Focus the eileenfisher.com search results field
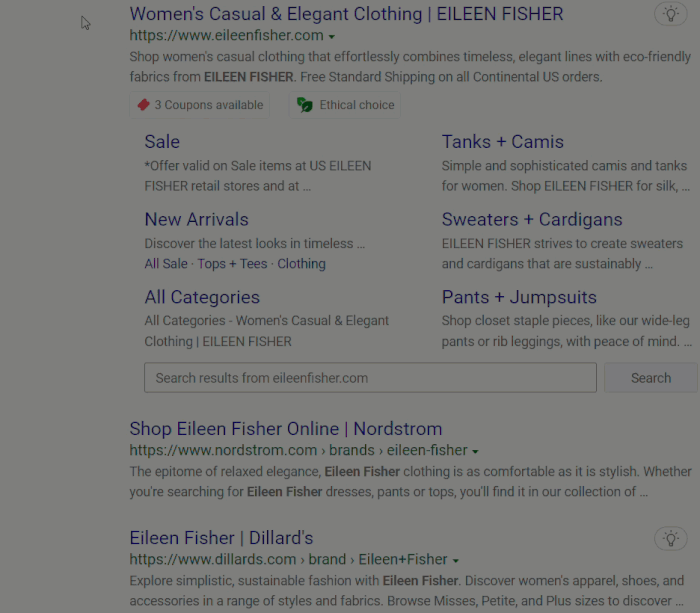The height and width of the screenshot is (613, 700). tap(370, 378)
